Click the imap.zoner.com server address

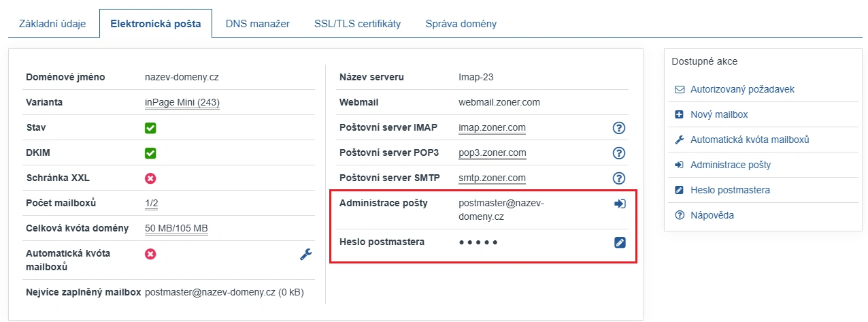pyautogui.click(x=492, y=128)
